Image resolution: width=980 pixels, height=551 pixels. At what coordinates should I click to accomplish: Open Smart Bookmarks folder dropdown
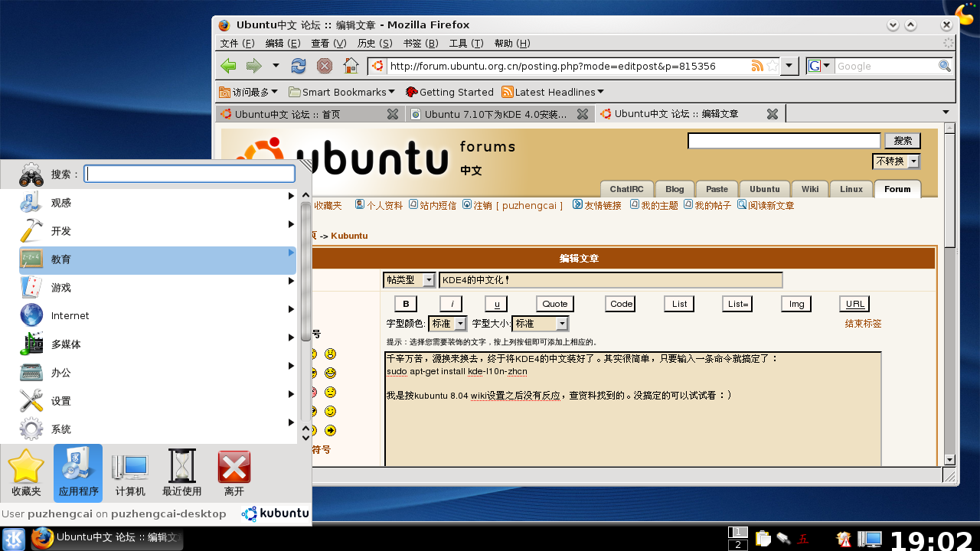click(x=341, y=92)
